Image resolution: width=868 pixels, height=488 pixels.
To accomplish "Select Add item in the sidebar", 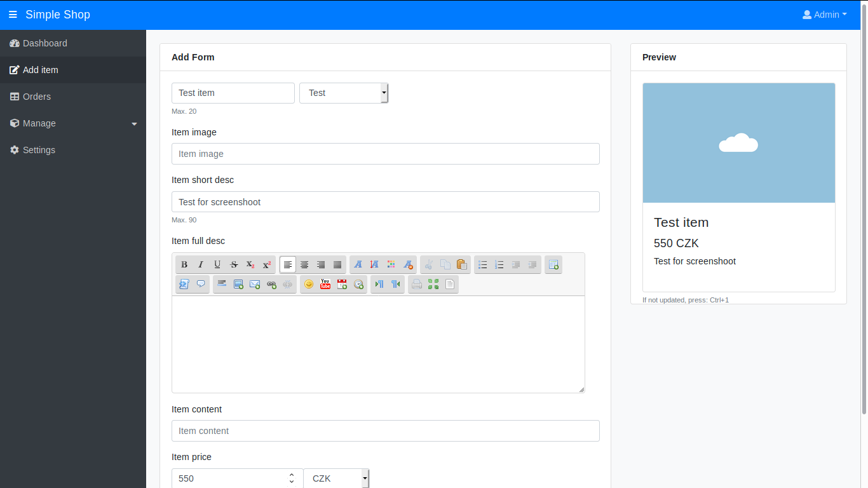I will coord(73,70).
